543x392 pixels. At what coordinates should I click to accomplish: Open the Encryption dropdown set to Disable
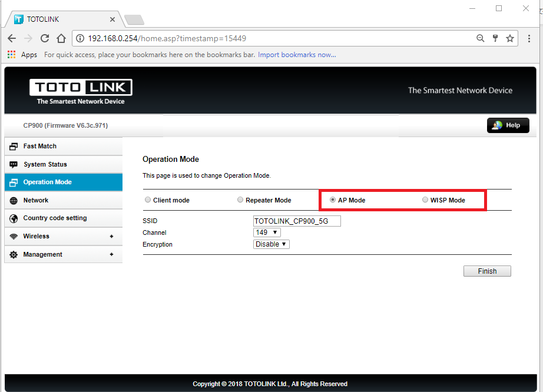[x=271, y=244]
